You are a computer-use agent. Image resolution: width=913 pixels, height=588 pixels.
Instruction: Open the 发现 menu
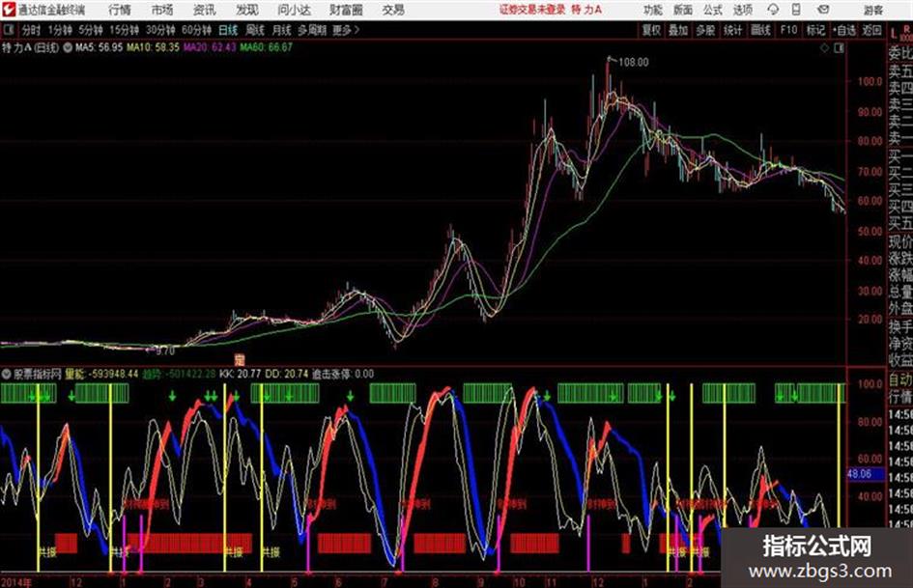click(x=247, y=10)
